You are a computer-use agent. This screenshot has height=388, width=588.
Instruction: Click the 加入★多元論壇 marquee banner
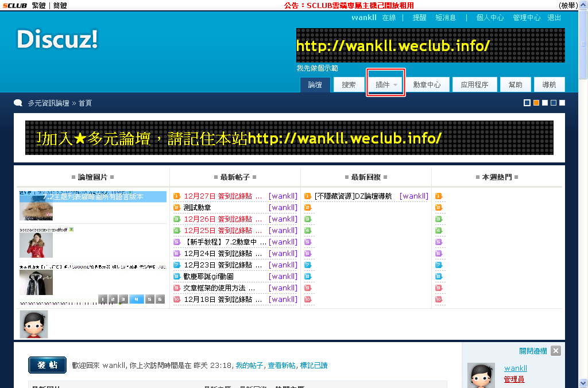(289, 138)
